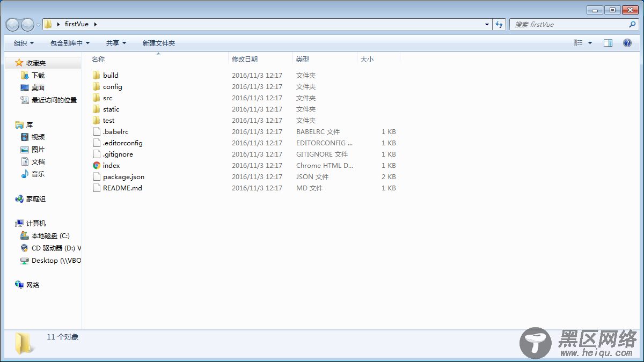Open 最近访问的位置 in navigation pane
The width and height of the screenshot is (644, 362).
click(x=54, y=100)
